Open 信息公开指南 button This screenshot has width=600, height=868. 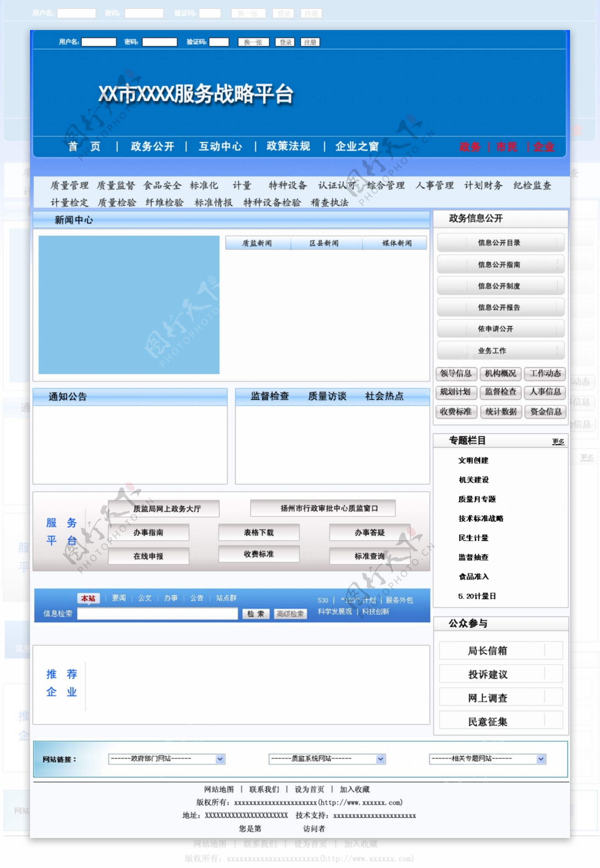pyautogui.click(x=500, y=264)
